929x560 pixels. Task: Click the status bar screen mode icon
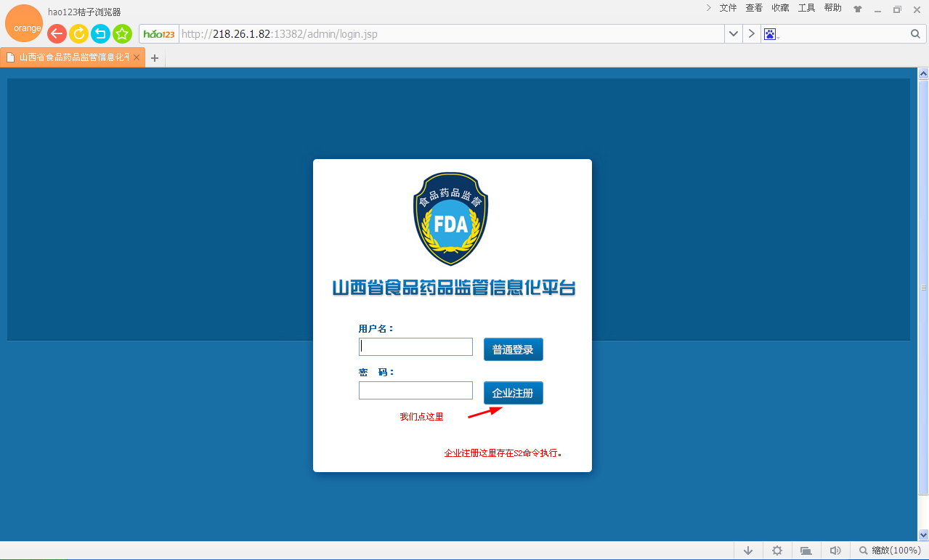tap(806, 551)
